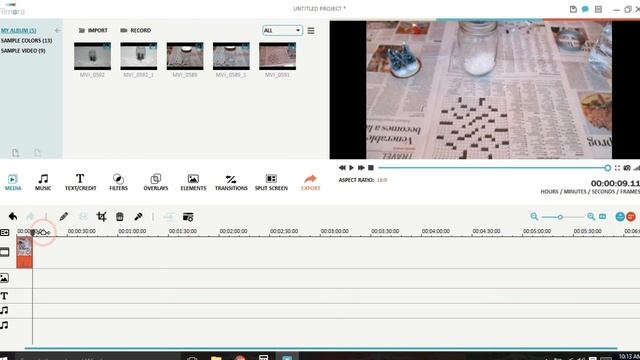640x360 pixels.
Task: Click the preview seek bar handle
Action: click(607, 168)
